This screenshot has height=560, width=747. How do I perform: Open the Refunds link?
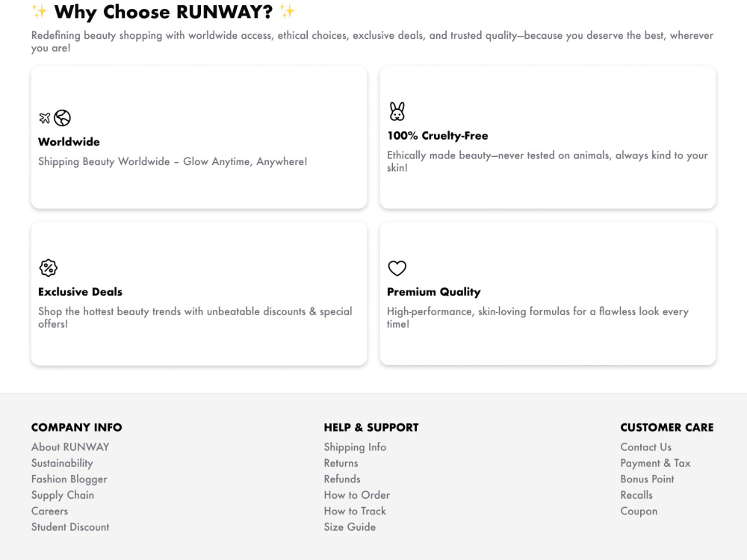[x=342, y=479]
